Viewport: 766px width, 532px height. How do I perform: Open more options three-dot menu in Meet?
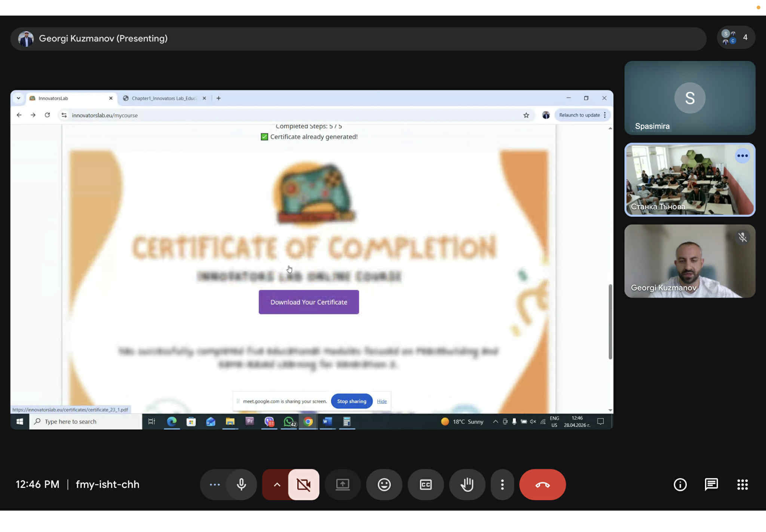[502, 485]
